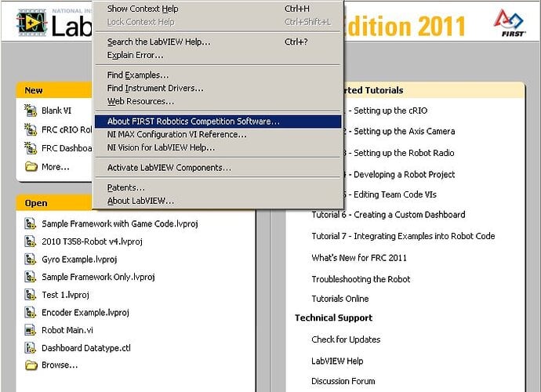Open Explain Error... from Help menu
Screen dimensions: 541x392
[x=218, y=55]
